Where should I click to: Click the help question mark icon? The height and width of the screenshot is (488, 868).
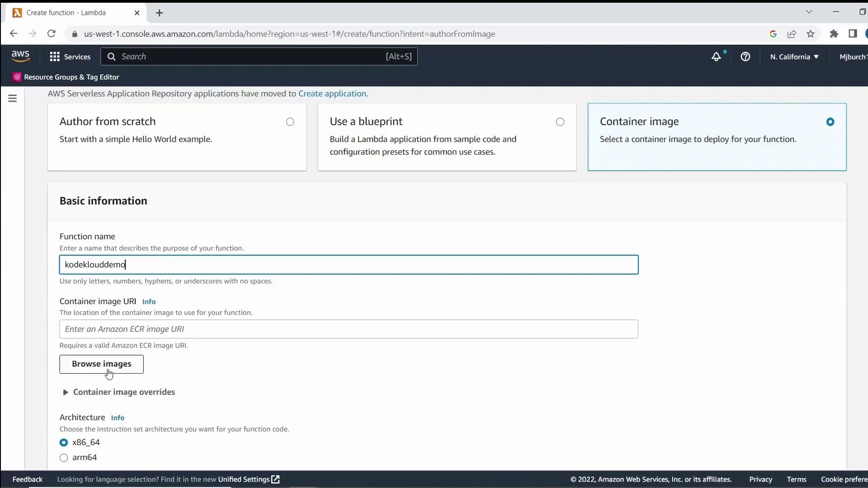745,56
